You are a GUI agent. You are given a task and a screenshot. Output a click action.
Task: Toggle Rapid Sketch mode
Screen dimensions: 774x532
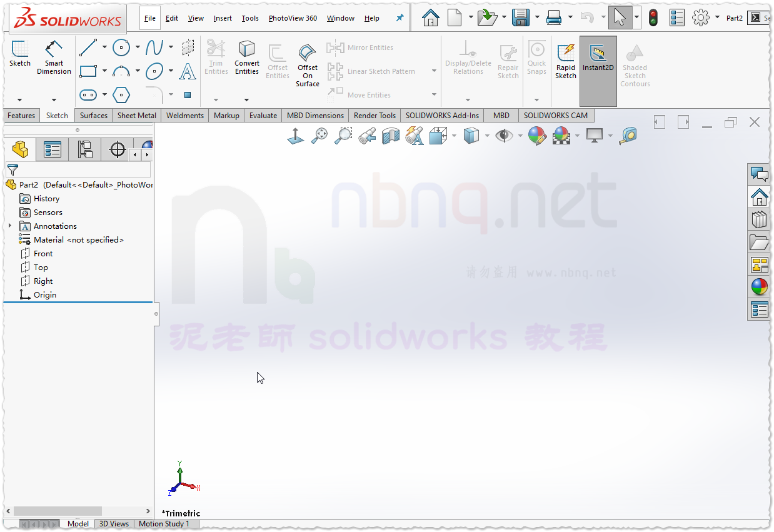tap(566, 62)
